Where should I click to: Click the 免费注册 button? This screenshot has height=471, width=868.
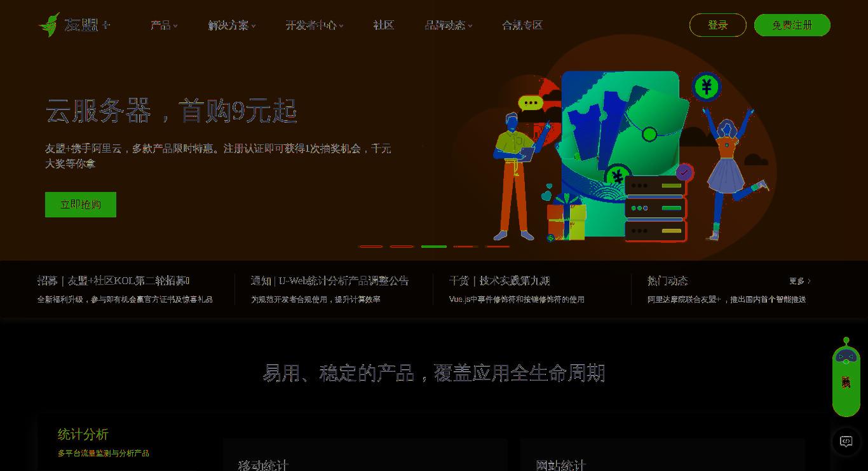click(x=792, y=25)
